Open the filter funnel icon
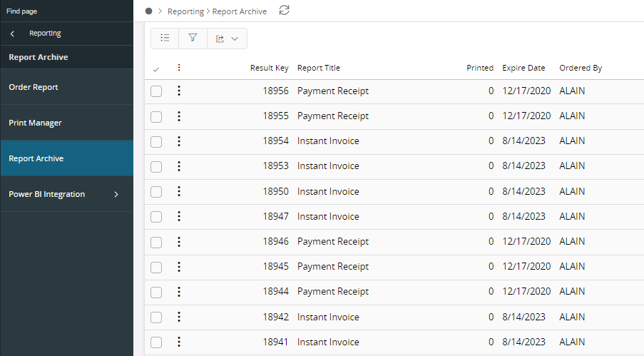The height and width of the screenshot is (356, 644). pyautogui.click(x=193, y=39)
